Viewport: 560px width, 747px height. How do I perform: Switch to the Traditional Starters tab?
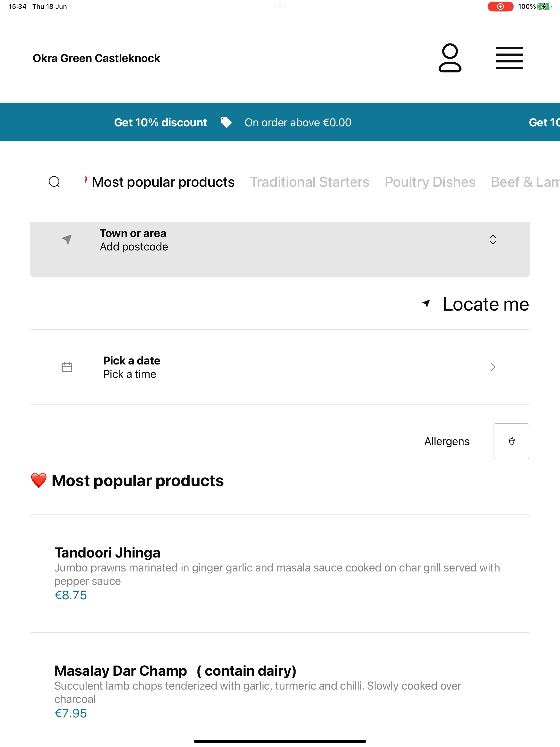pyautogui.click(x=309, y=182)
